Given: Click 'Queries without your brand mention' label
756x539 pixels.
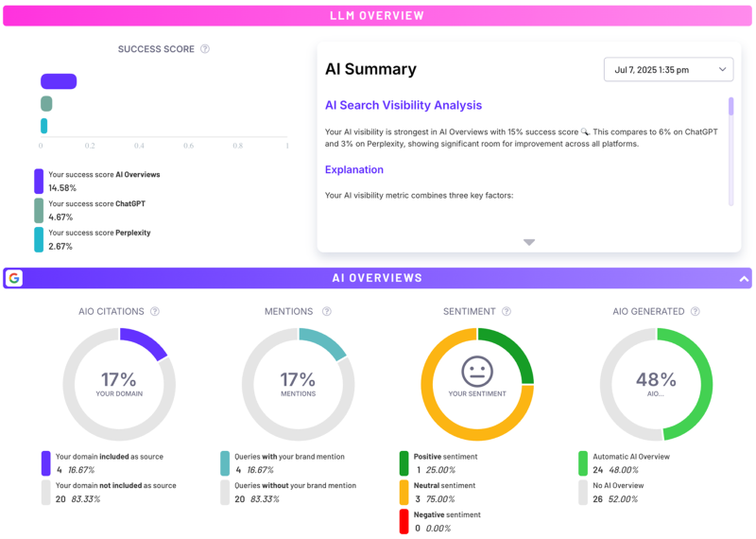Looking at the screenshot, I should (x=296, y=485).
